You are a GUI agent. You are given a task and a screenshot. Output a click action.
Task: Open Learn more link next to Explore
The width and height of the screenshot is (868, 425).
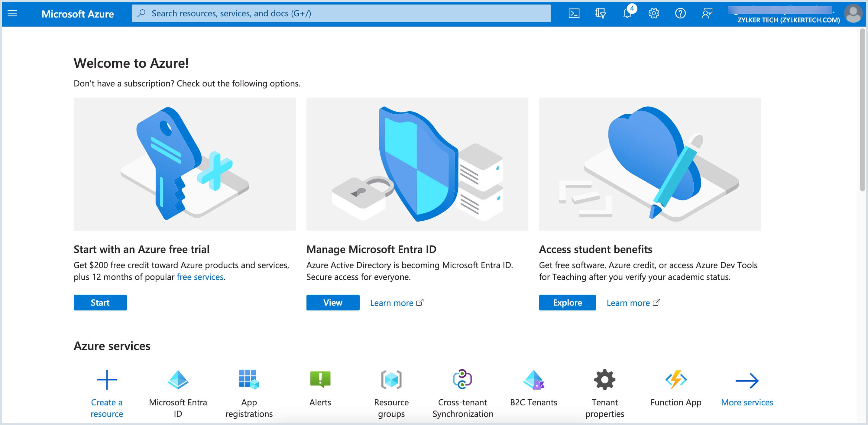[633, 303]
